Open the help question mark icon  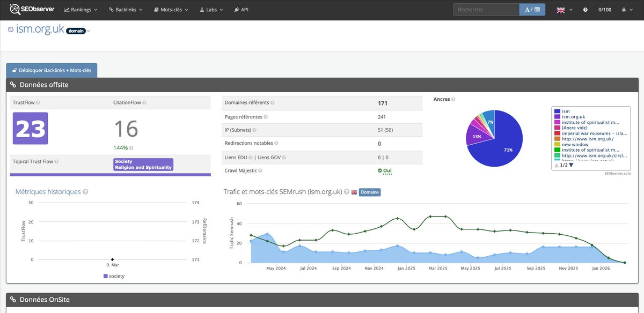(x=586, y=10)
